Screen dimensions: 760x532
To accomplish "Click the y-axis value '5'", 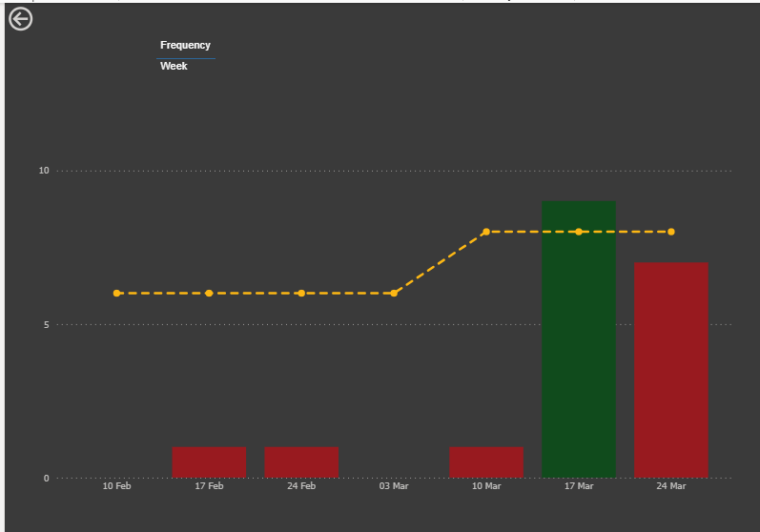I will pyautogui.click(x=47, y=324).
